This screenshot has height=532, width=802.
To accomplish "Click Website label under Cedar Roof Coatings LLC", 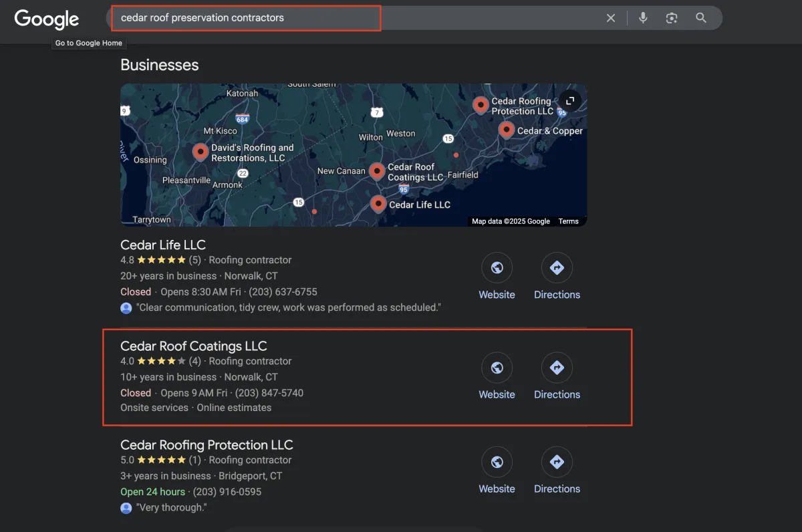I will [497, 394].
